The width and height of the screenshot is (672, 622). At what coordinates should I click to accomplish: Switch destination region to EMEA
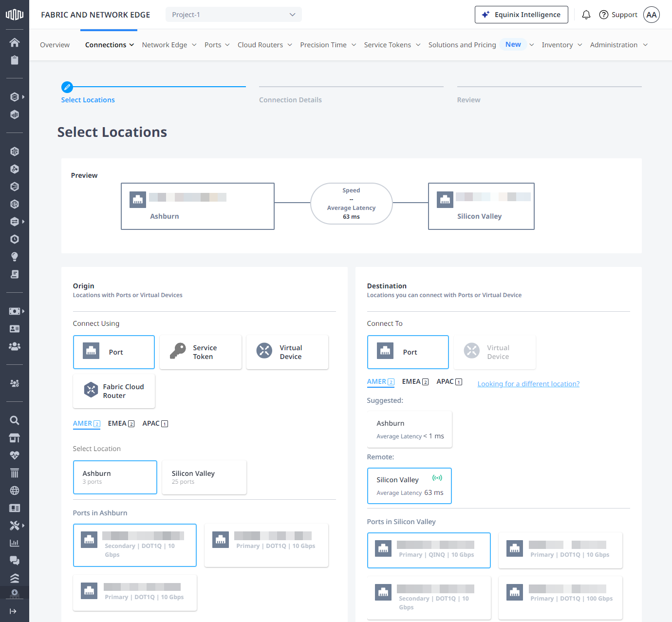tap(415, 381)
